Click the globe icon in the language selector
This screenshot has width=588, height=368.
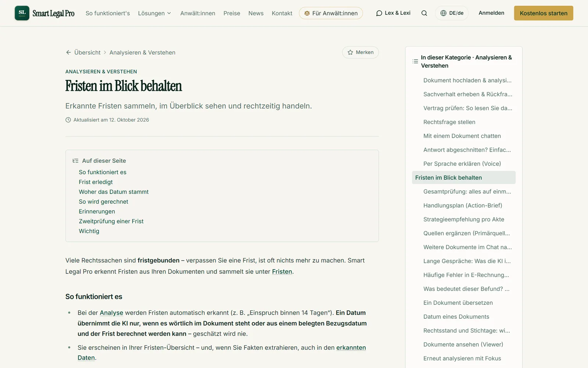click(x=444, y=13)
